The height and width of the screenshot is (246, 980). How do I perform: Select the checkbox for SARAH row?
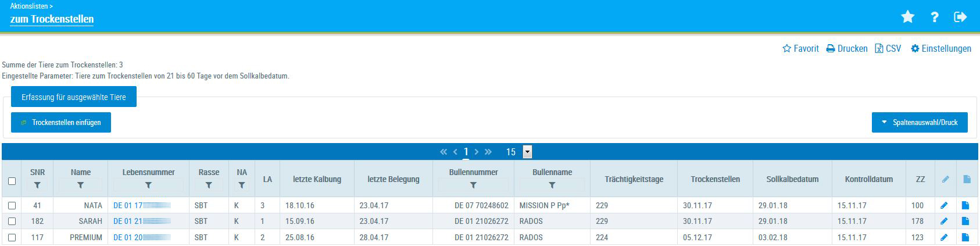pyautogui.click(x=12, y=222)
